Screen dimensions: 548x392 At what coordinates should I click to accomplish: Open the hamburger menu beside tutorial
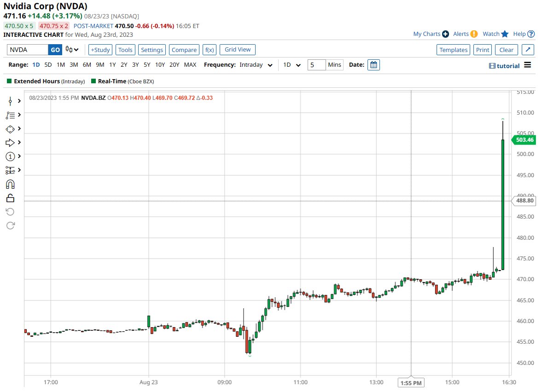(527, 65)
